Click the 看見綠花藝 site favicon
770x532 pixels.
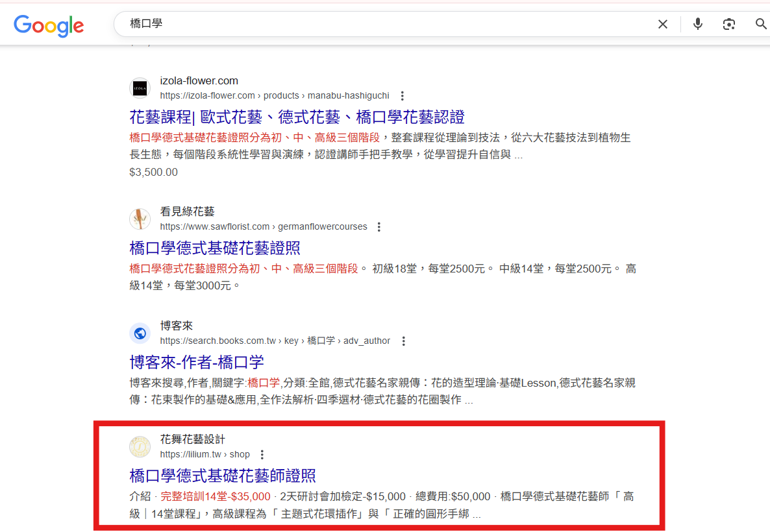pyautogui.click(x=140, y=219)
